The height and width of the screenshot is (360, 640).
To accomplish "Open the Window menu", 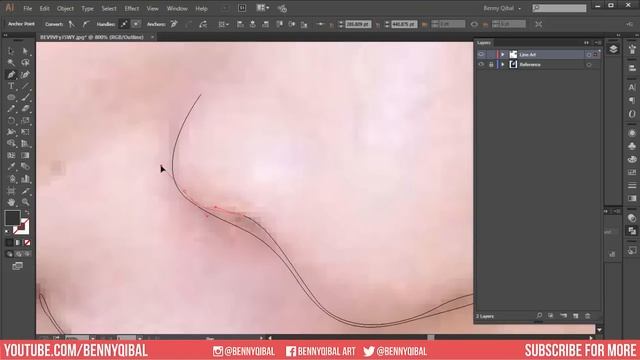I will [x=177, y=8].
